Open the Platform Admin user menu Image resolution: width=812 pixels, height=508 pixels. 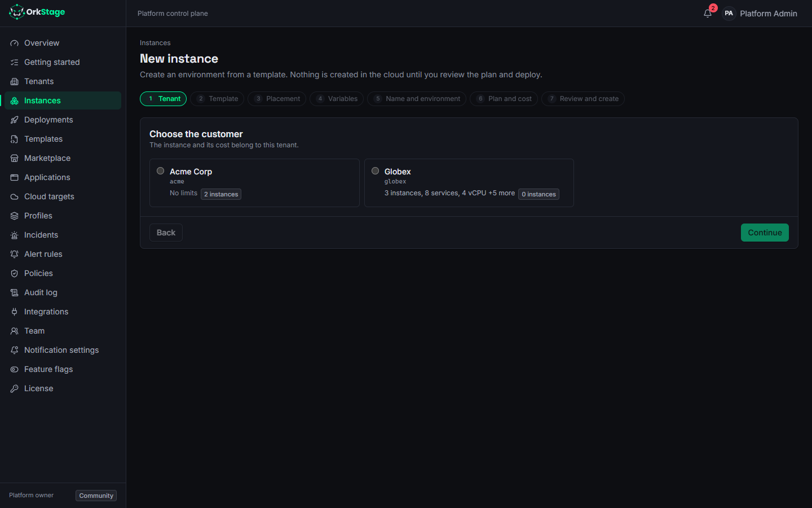[x=760, y=14]
